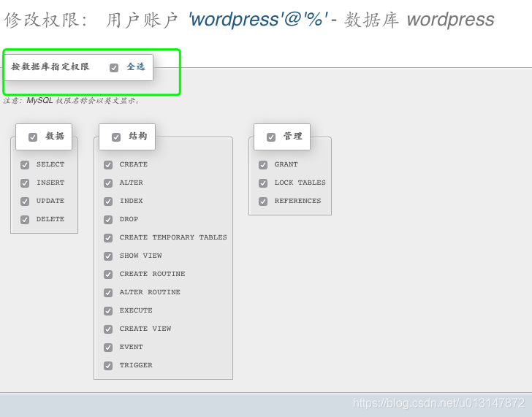
Task: Toggle the DELETE privilege checkbox
Action: click(x=25, y=220)
